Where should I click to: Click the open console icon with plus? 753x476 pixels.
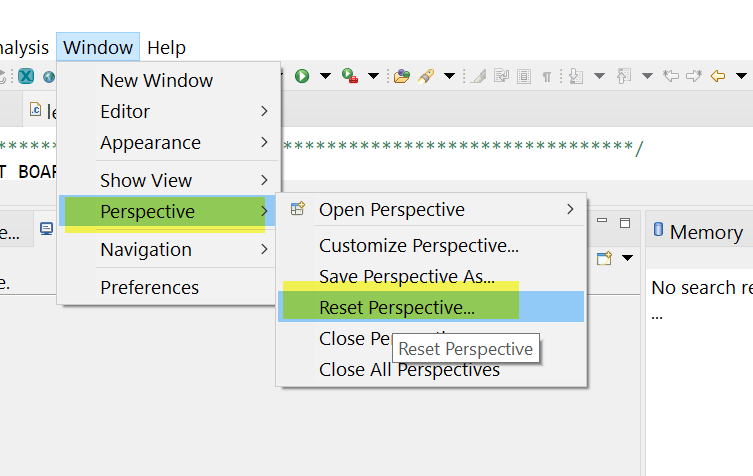coord(605,258)
